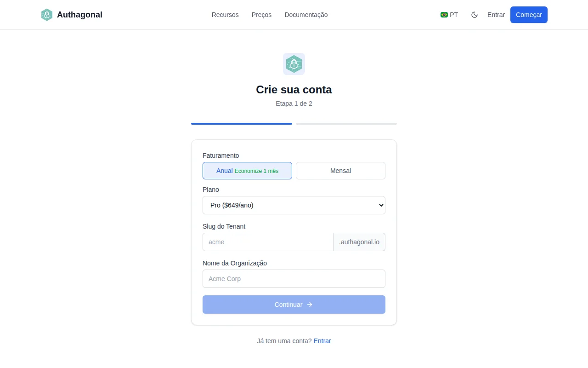Click the 'Crie sua conta' heading
588x368 pixels.
point(294,90)
